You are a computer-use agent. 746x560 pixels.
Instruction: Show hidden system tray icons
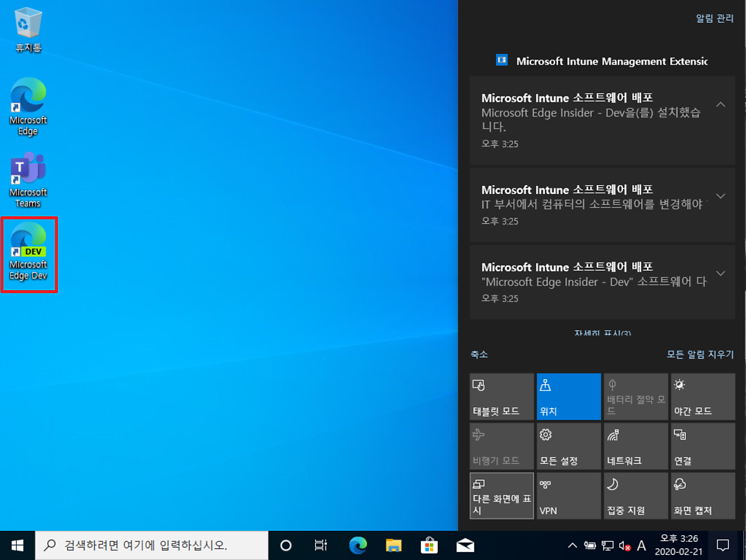pos(573,546)
